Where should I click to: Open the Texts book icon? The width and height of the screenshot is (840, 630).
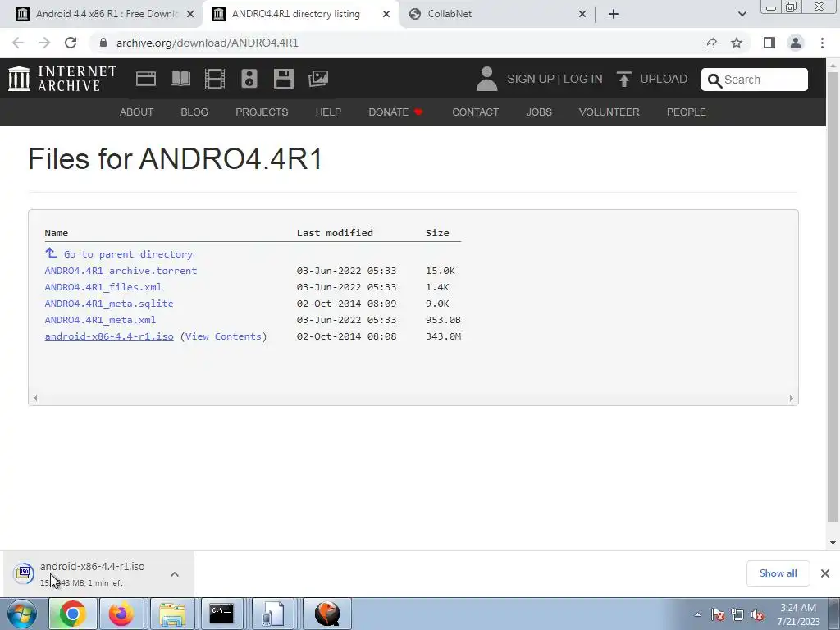click(x=180, y=79)
